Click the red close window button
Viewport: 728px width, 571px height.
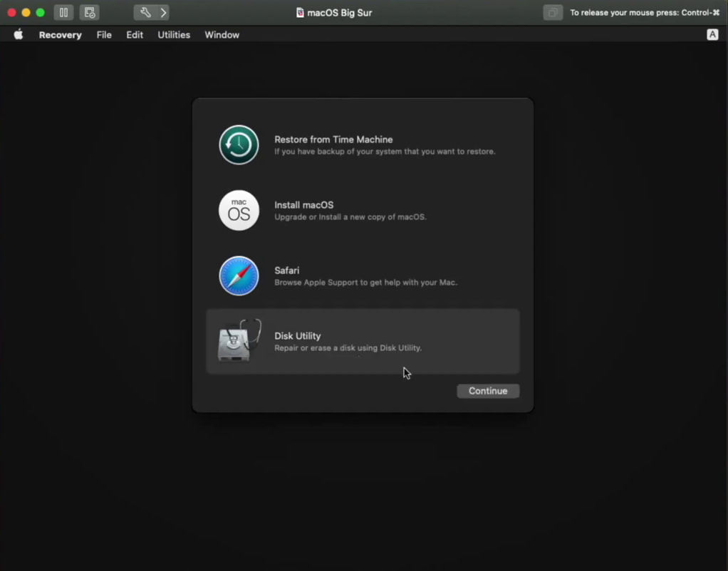[11, 13]
